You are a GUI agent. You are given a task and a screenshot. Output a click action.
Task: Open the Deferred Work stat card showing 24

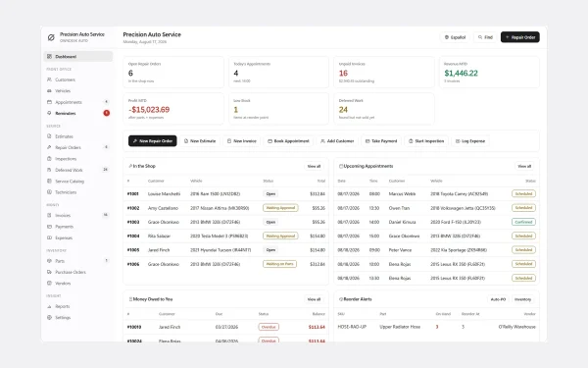pos(384,109)
